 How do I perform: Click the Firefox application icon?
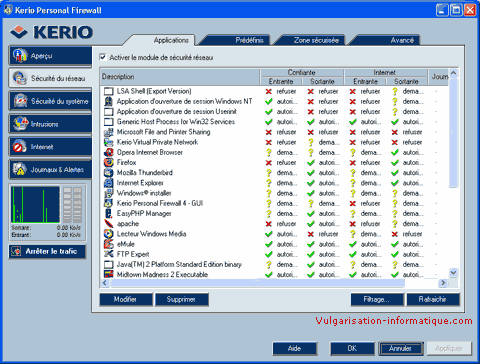click(x=109, y=162)
